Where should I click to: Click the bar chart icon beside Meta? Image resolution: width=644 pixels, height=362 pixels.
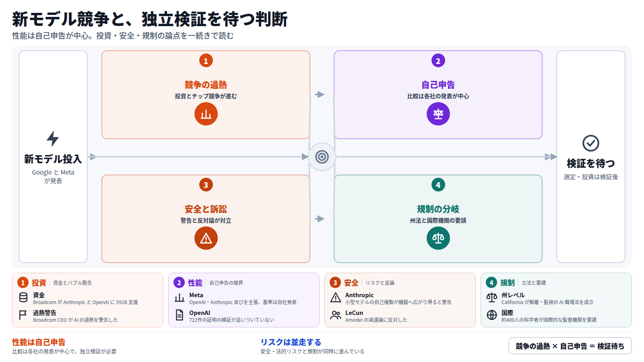click(180, 298)
